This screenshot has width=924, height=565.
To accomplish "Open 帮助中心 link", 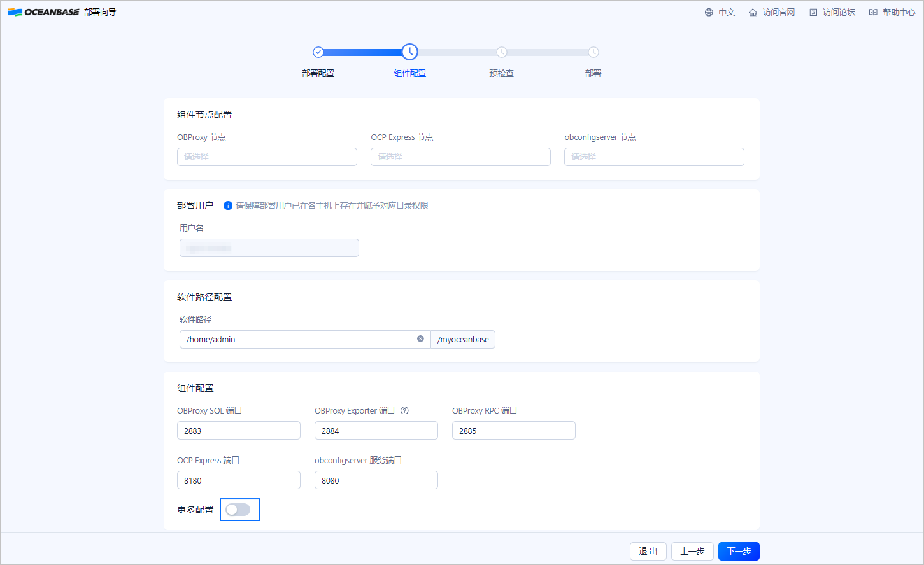I will 899,12.
